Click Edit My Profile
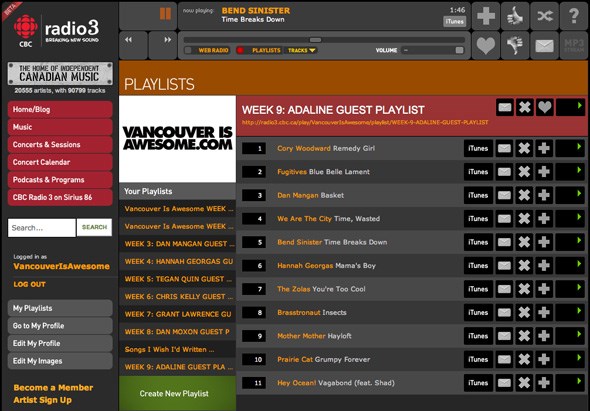Image resolution: width=590 pixels, height=411 pixels. 60,343
